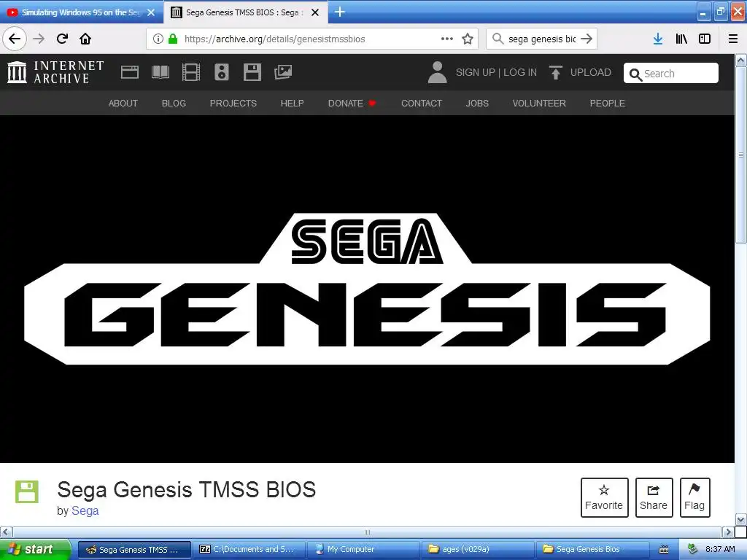Switch to ages (v029a) taskbar folder

pos(479,550)
